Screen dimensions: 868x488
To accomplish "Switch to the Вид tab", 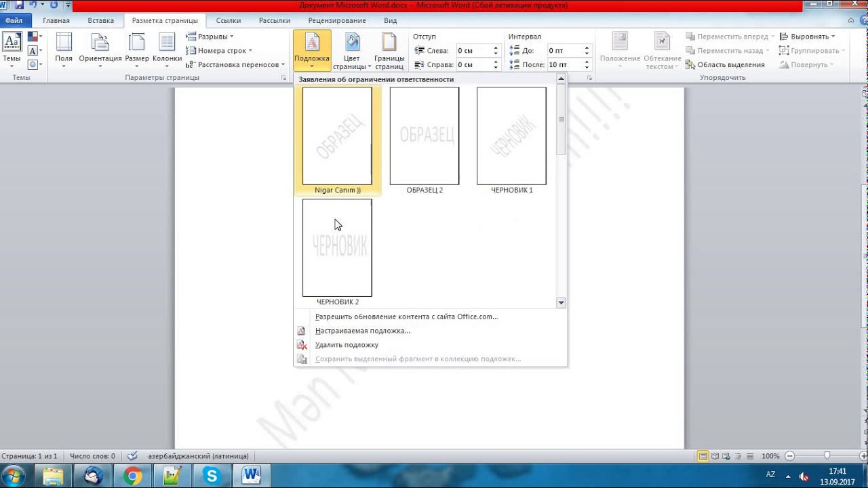I will [391, 20].
